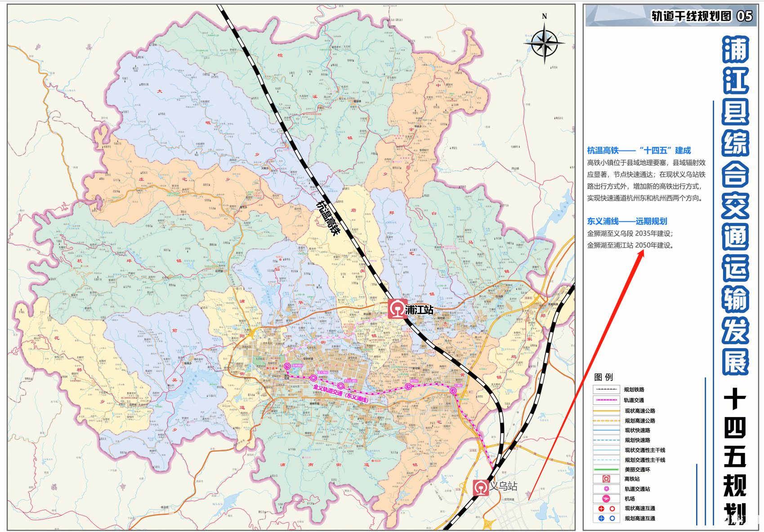Viewport: 764px width, 532px height.
Task: Click the vertical black text 十四五规划
Action: pos(735,457)
